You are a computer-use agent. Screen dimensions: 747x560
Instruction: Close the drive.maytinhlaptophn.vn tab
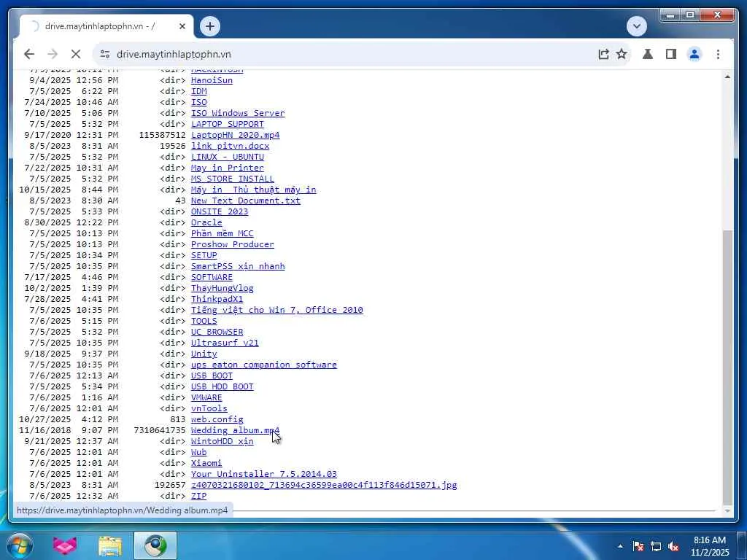click(182, 27)
